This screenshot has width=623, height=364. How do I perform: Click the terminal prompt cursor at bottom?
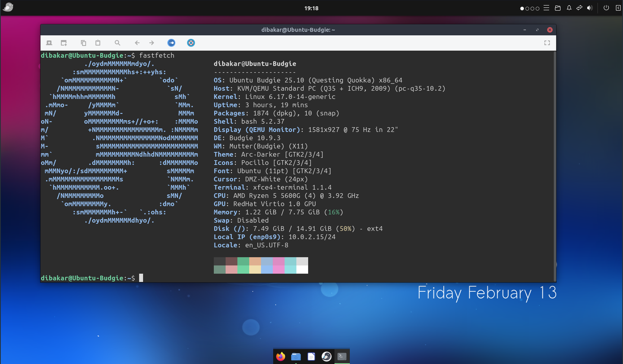(x=141, y=278)
